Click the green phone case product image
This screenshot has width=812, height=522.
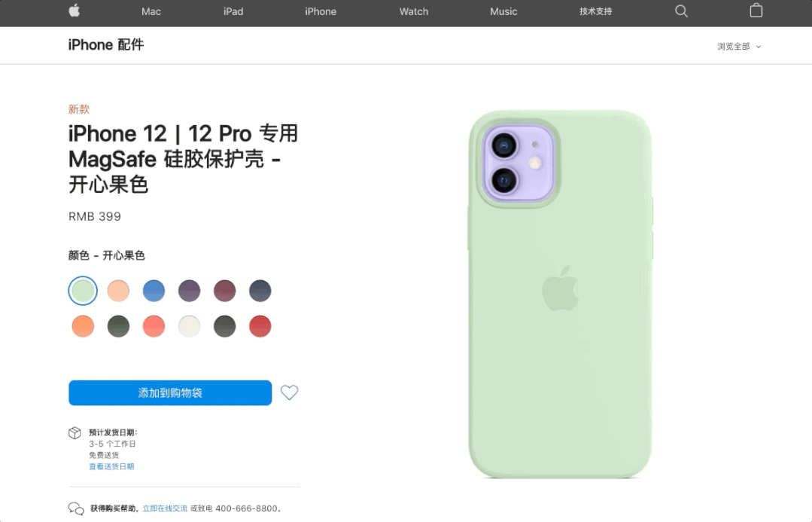(x=561, y=295)
